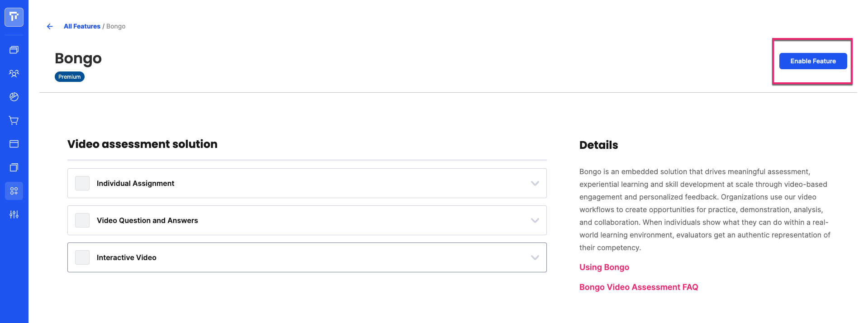868x323 pixels.
Task: Click the Premium badge under Bongo
Action: (x=70, y=77)
